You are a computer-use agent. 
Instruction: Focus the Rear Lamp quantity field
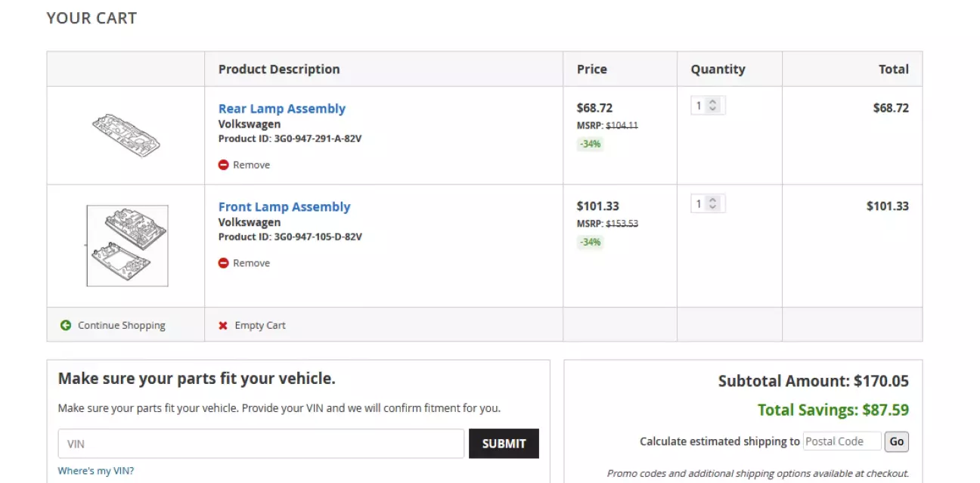(x=699, y=107)
